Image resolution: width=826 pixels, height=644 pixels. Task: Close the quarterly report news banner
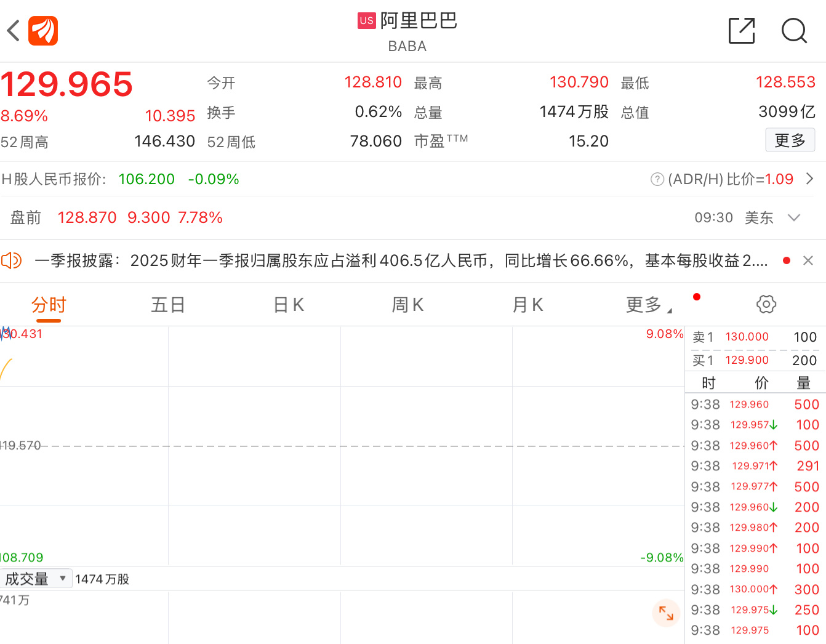tap(808, 260)
